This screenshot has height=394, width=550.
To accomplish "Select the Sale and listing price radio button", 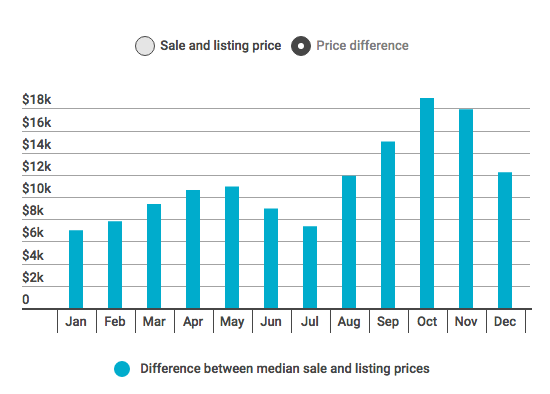I will pyautogui.click(x=145, y=46).
